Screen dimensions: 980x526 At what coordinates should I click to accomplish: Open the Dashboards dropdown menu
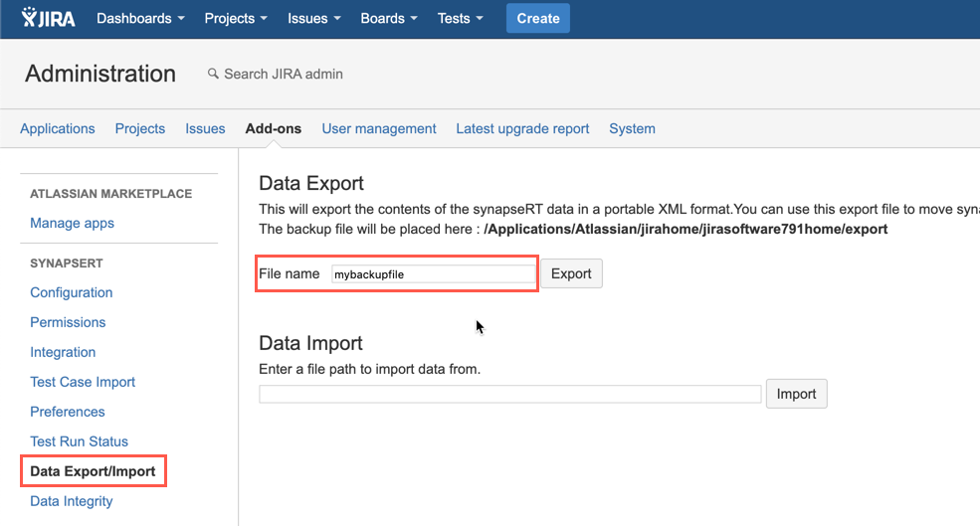click(140, 18)
